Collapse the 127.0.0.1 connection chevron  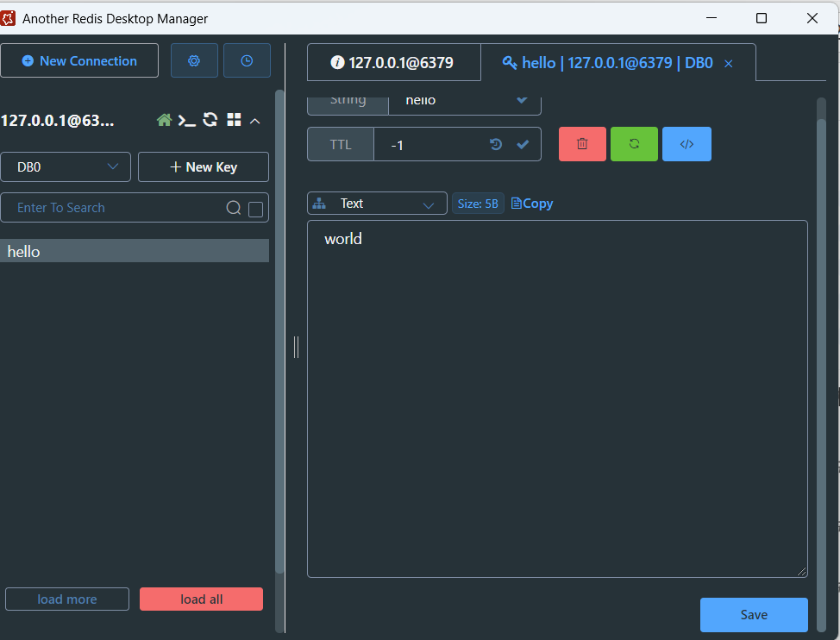click(255, 121)
